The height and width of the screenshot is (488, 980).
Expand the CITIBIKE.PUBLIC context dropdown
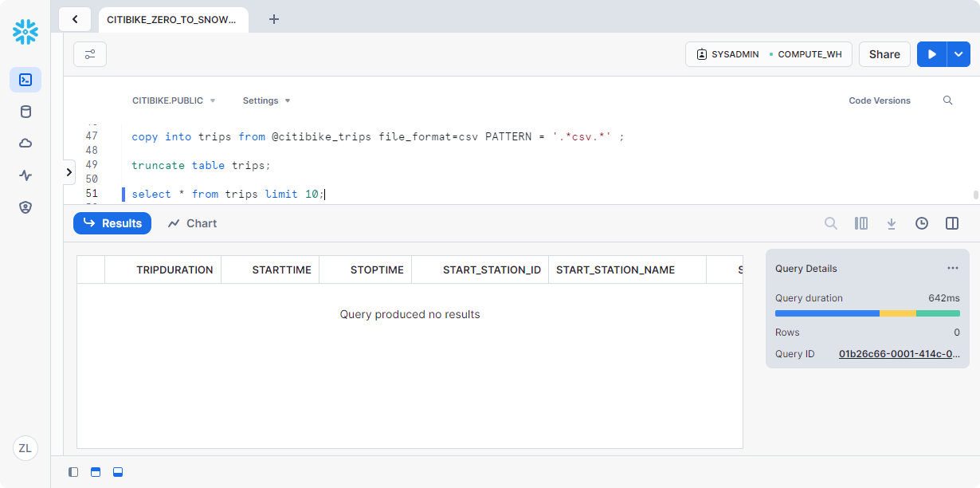174,100
